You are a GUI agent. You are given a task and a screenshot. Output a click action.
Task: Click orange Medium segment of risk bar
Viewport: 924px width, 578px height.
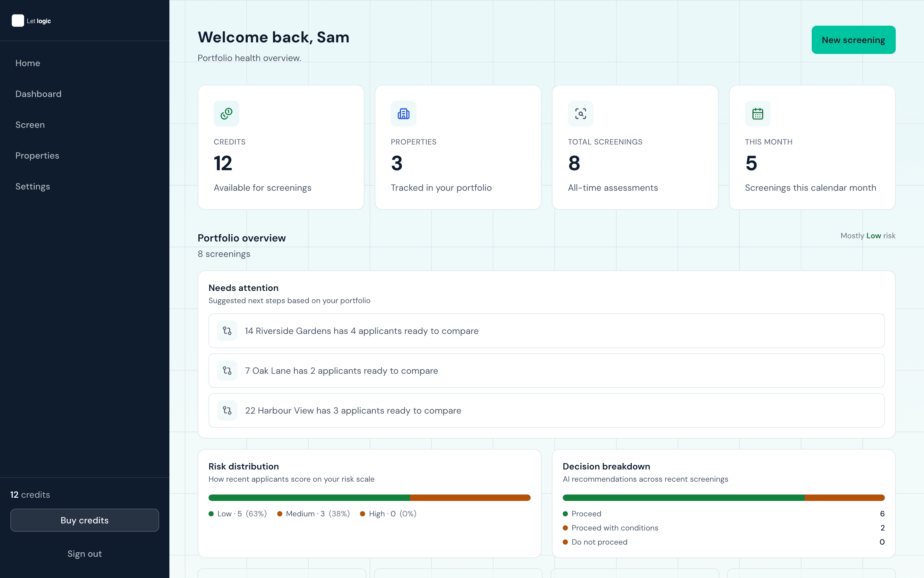tap(470, 498)
